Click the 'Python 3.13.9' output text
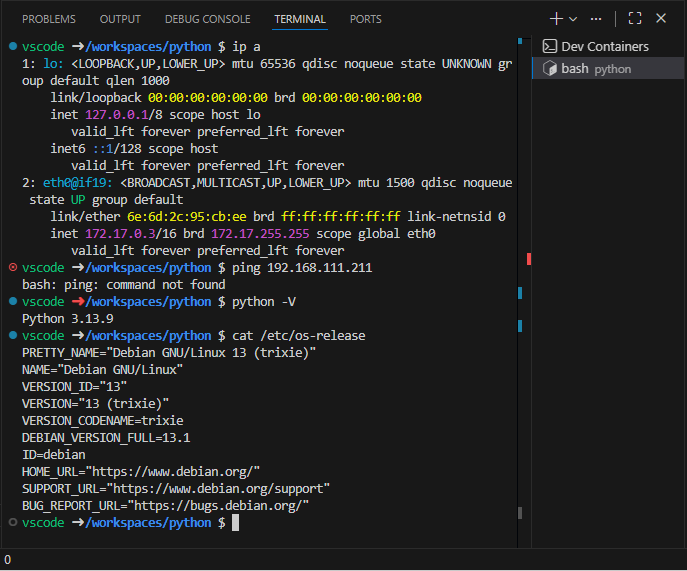Screen dimensions: 687x571 [x=67, y=319]
